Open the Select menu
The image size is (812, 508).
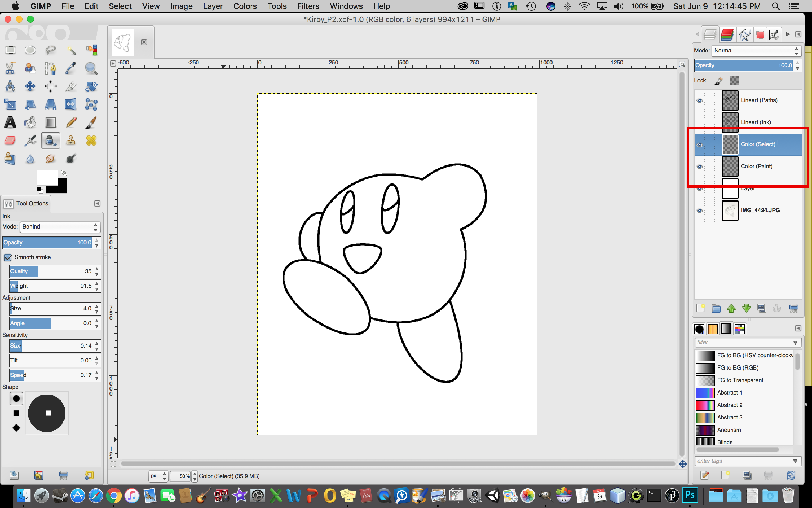[120, 6]
